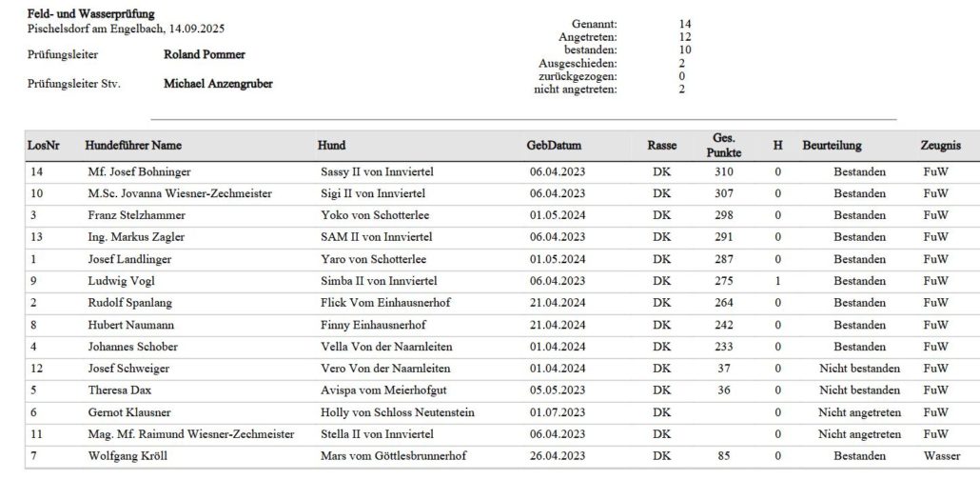Click the 'Rasse' column header
980x480 pixels.
(662, 145)
